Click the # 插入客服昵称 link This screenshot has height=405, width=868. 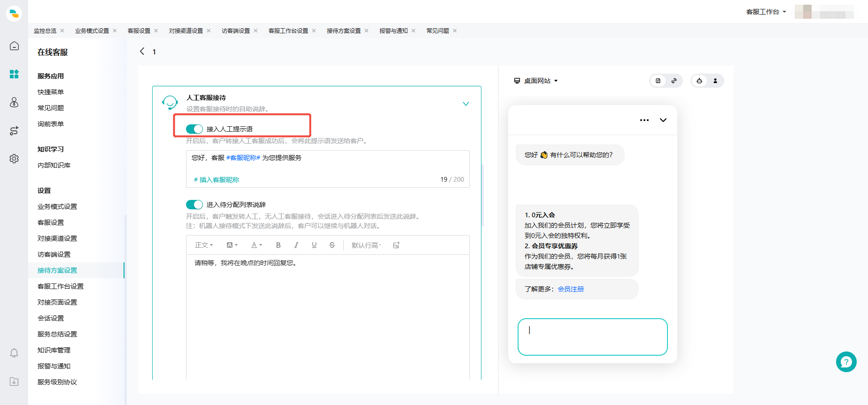[x=217, y=180]
